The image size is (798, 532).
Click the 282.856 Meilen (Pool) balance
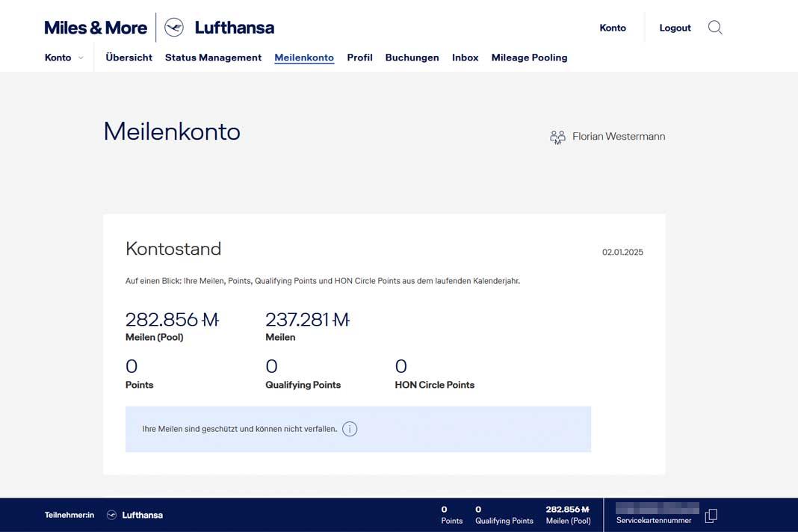click(x=172, y=320)
